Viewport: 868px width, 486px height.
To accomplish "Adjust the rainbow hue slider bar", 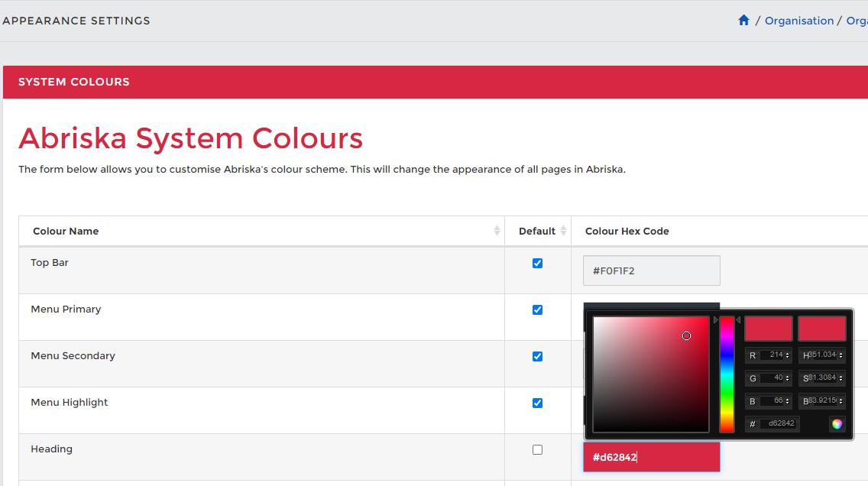I will point(727,374).
